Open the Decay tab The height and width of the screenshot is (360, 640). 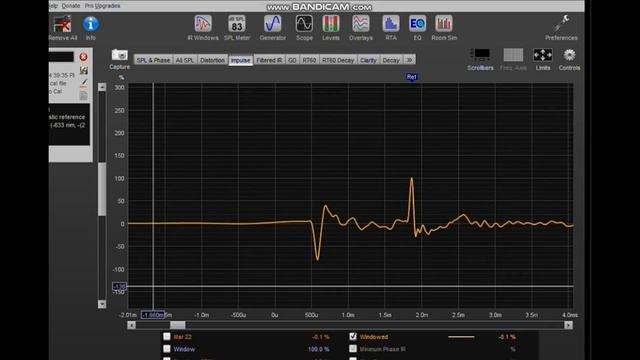point(391,60)
